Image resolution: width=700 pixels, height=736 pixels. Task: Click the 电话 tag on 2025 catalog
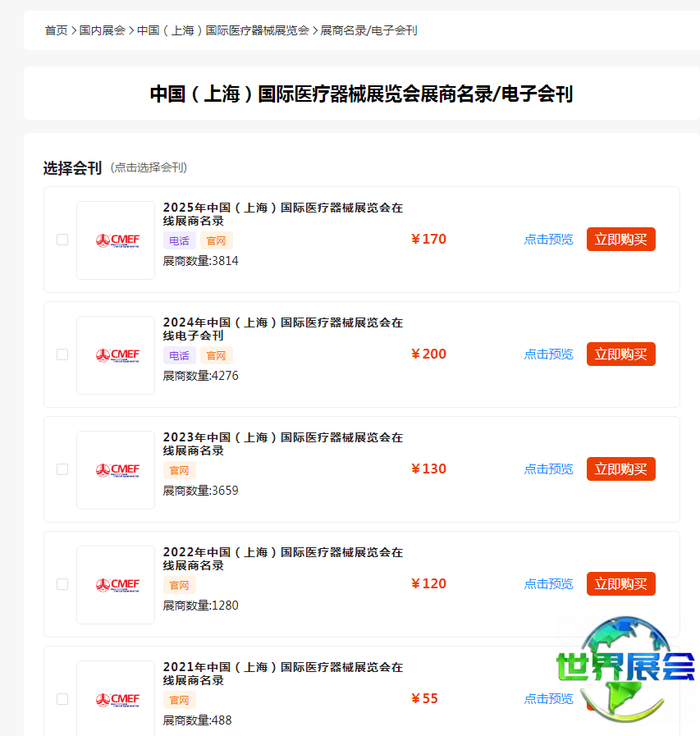[179, 240]
